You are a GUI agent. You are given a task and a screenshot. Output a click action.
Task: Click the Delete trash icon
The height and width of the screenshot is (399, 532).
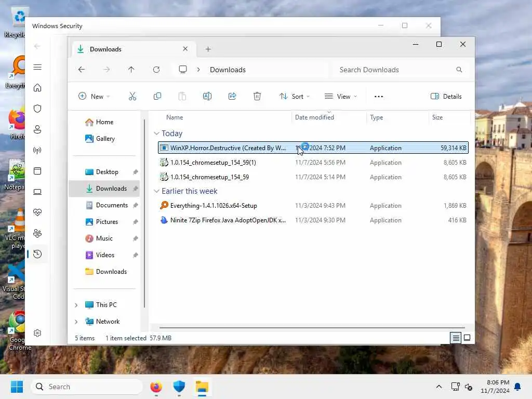257,96
